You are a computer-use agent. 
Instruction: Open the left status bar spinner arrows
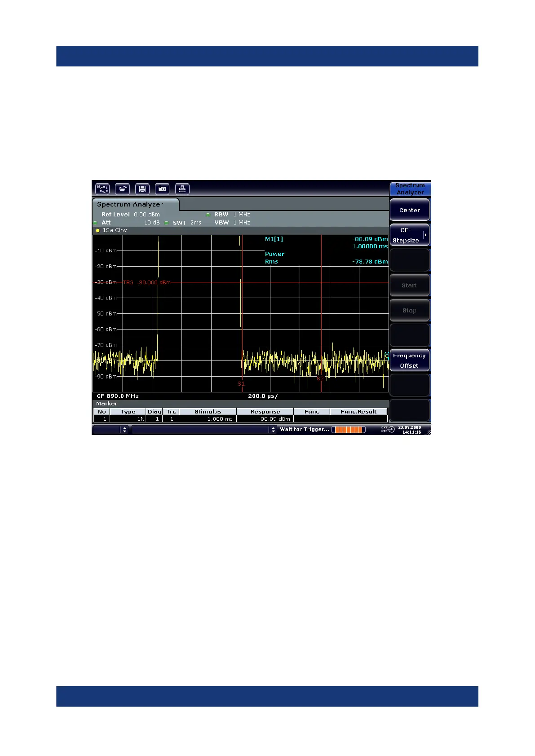(x=124, y=430)
